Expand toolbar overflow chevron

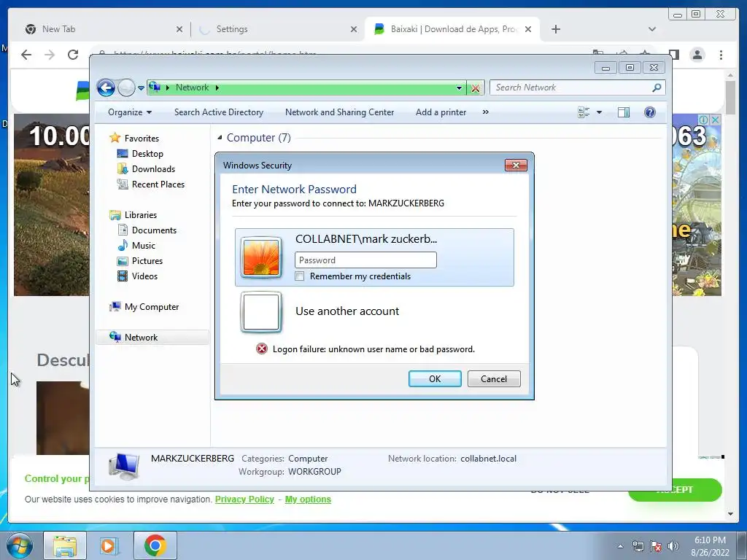click(x=485, y=112)
